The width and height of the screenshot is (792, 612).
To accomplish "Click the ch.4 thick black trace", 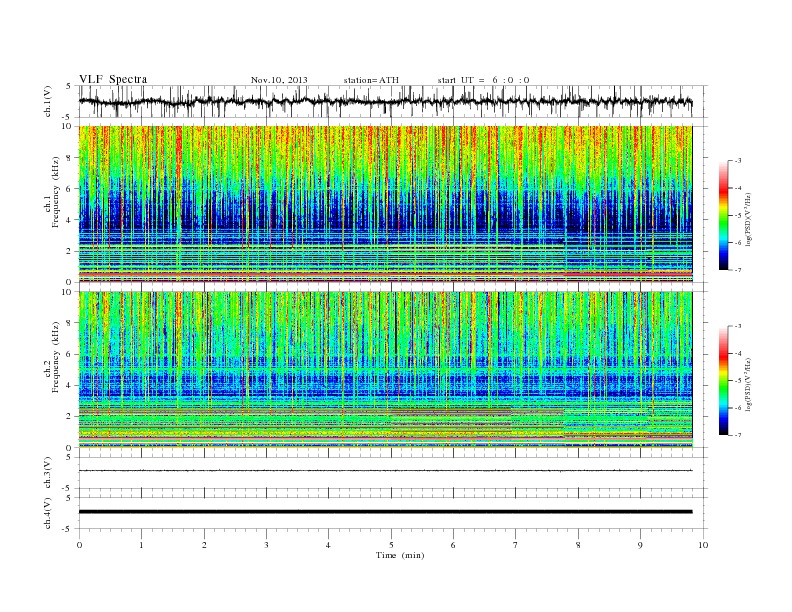I will (x=386, y=512).
